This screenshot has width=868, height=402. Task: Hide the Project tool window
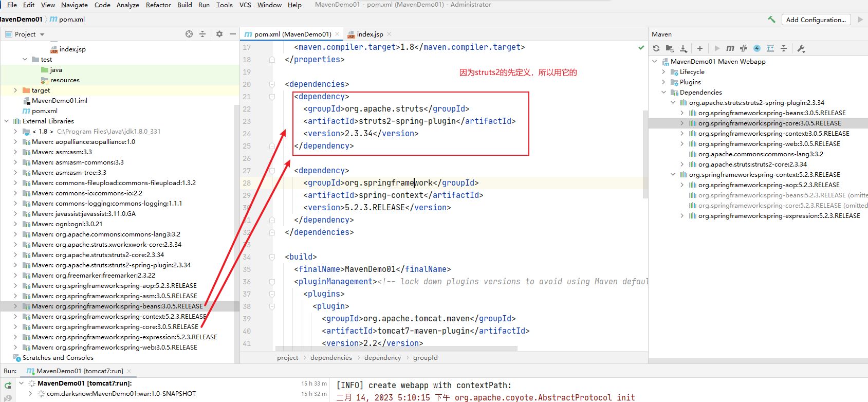pyautogui.click(x=233, y=34)
